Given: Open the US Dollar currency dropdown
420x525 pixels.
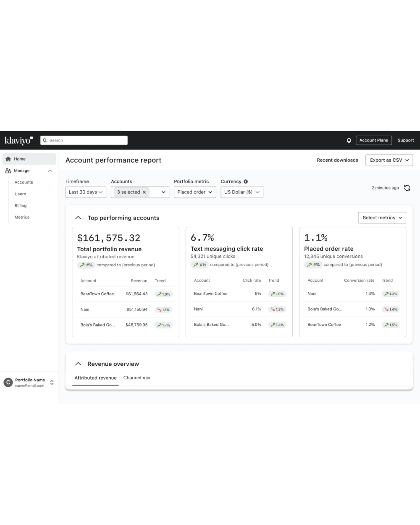Looking at the screenshot, I should [242, 192].
